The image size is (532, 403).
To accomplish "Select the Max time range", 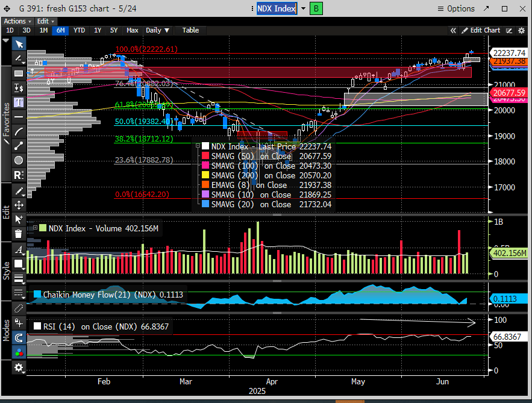I will 133,30.
